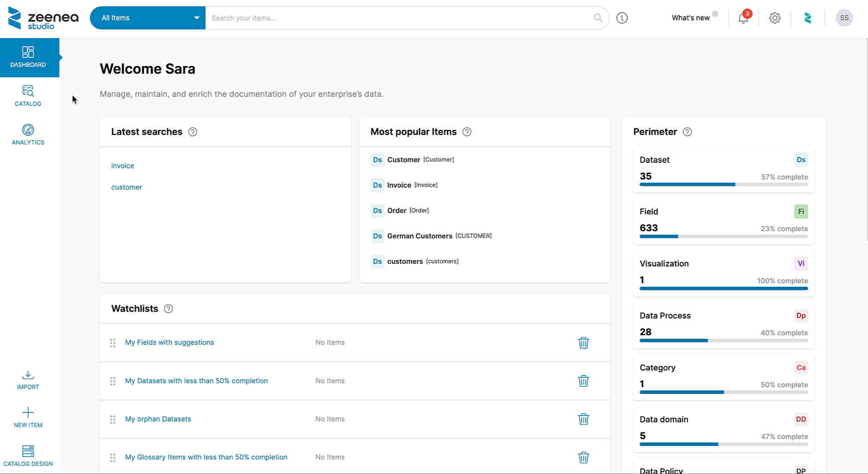Click the help icon next to Watchlists
This screenshot has height=474, width=868.
(x=168, y=308)
